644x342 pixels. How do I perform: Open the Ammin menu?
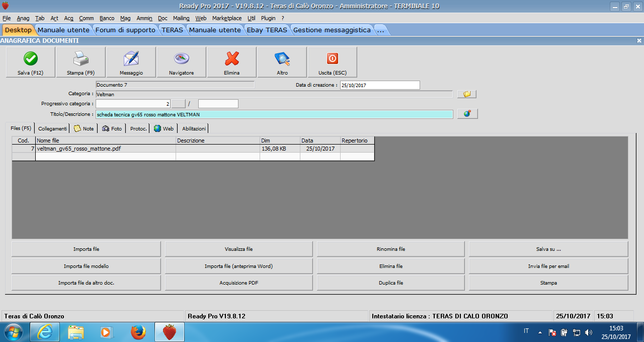(144, 18)
